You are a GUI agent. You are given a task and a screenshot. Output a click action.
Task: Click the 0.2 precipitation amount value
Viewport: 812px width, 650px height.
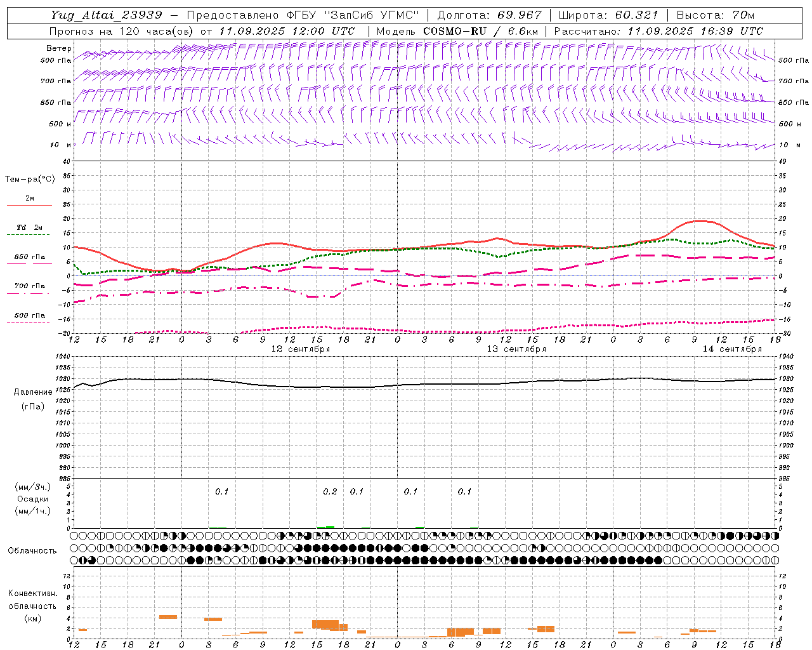330,491
